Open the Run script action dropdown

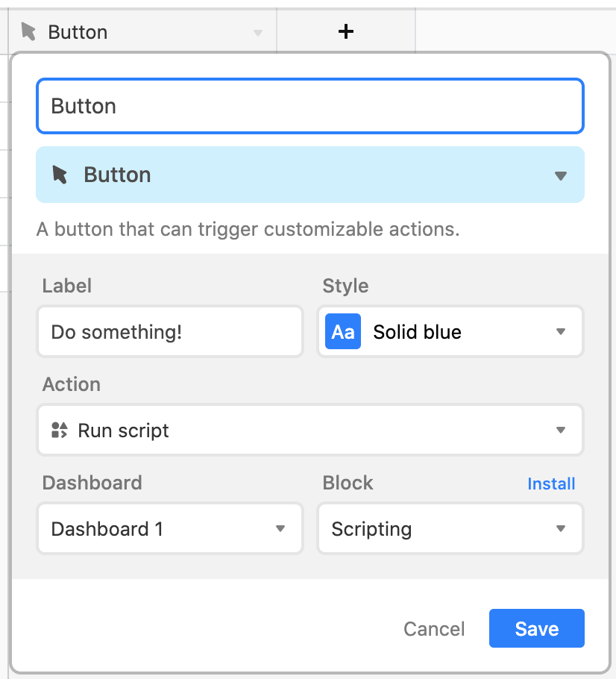309,430
